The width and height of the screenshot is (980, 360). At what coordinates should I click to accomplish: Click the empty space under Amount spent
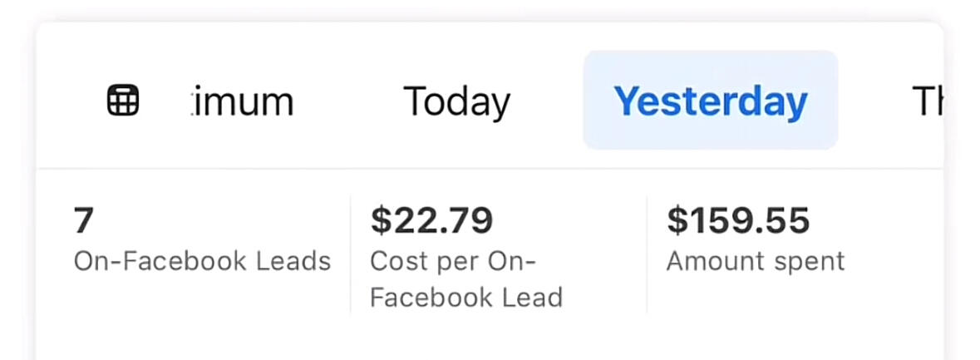point(794,306)
